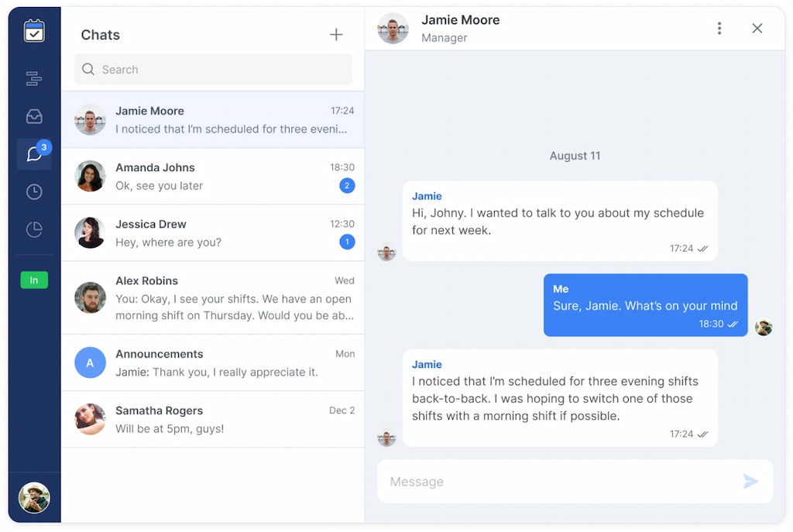
Task: Open the inbox tray icon
Action: pos(34,116)
